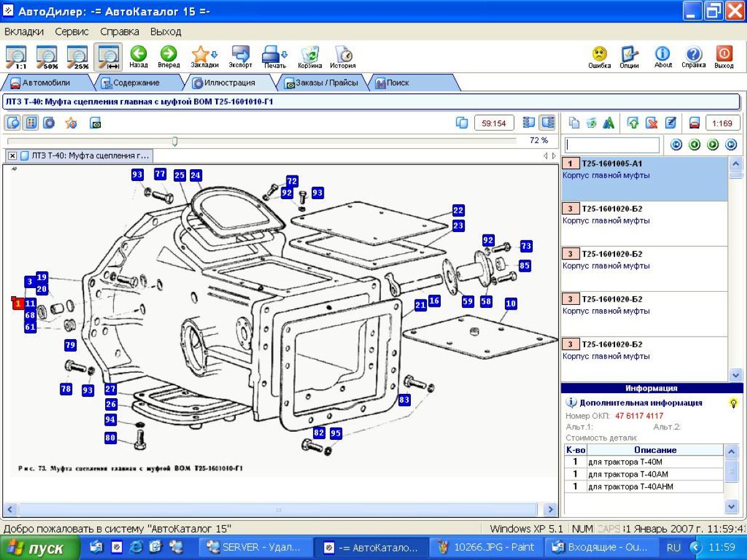Toggle the fit-to-width zoom button
The width and height of the screenshot is (747, 560).
click(x=108, y=57)
